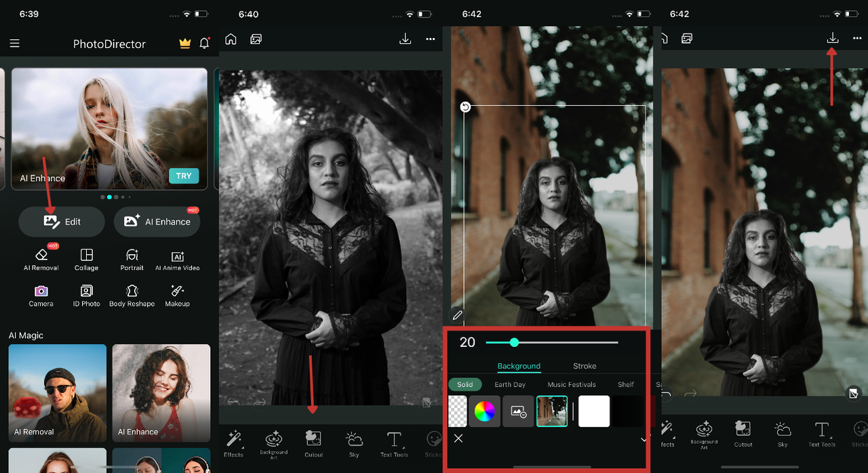The height and width of the screenshot is (473, 868).
Task: Select the Sky tool on the 6:40 editor toolbar
Action: pos(354,443)
